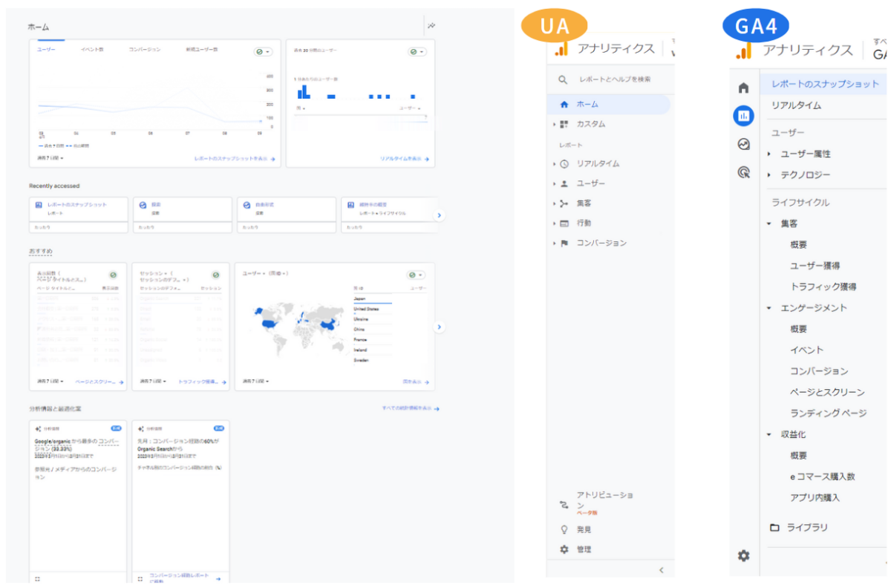Collapse the GA4 エンゲージメント section
The image size is (891, 588).
(769, 307)
